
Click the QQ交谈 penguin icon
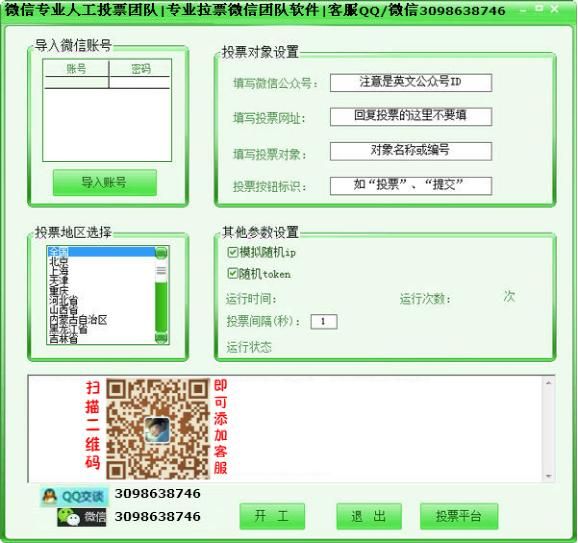(49, 497)
